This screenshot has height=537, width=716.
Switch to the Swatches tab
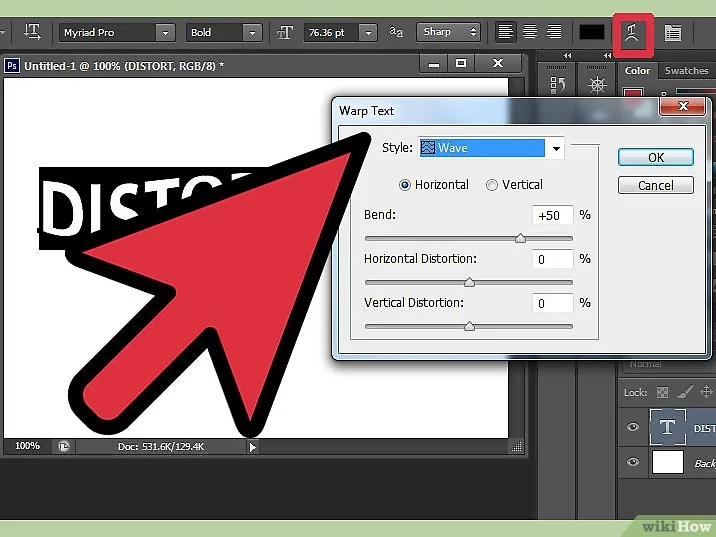(x=686, y=71)
